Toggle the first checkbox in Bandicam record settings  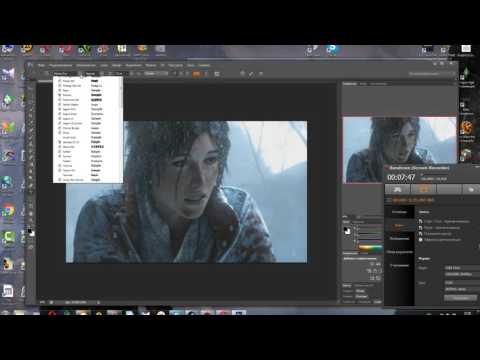pyautogui.click(x=421, y=221)
